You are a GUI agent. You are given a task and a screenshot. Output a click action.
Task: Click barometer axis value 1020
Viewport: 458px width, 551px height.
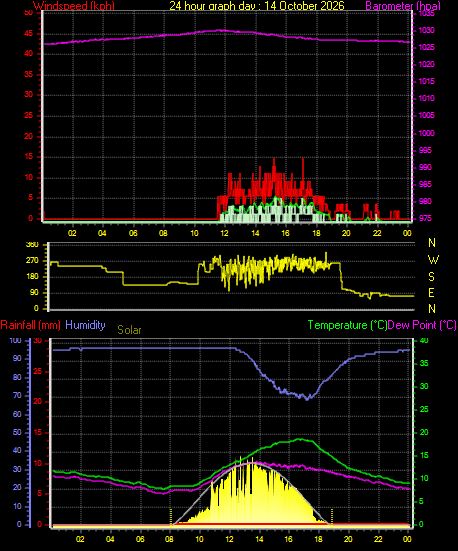pyautogui.click(x=426, y=64)
